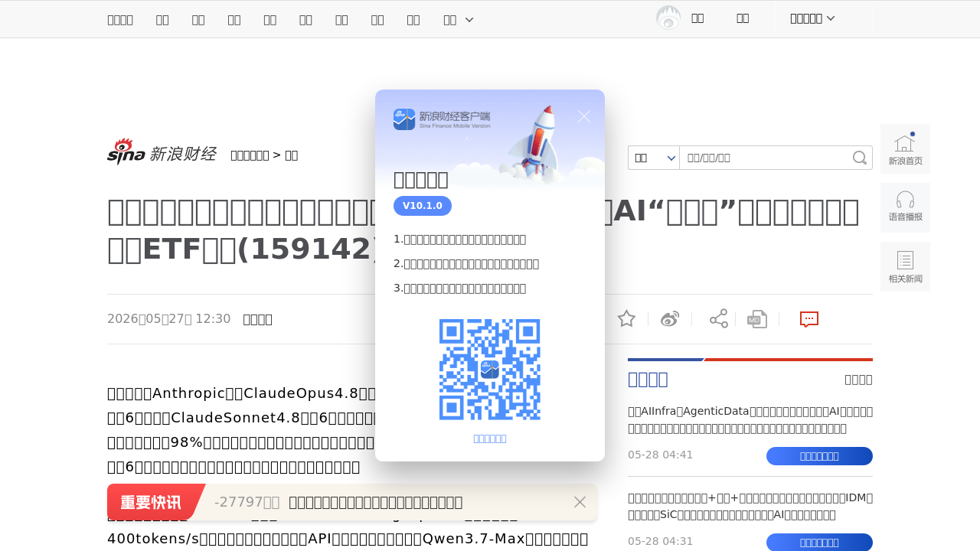980x551 pixels.
Task: Click popup update note starting with 2.
Action: (x=466, y=264)
